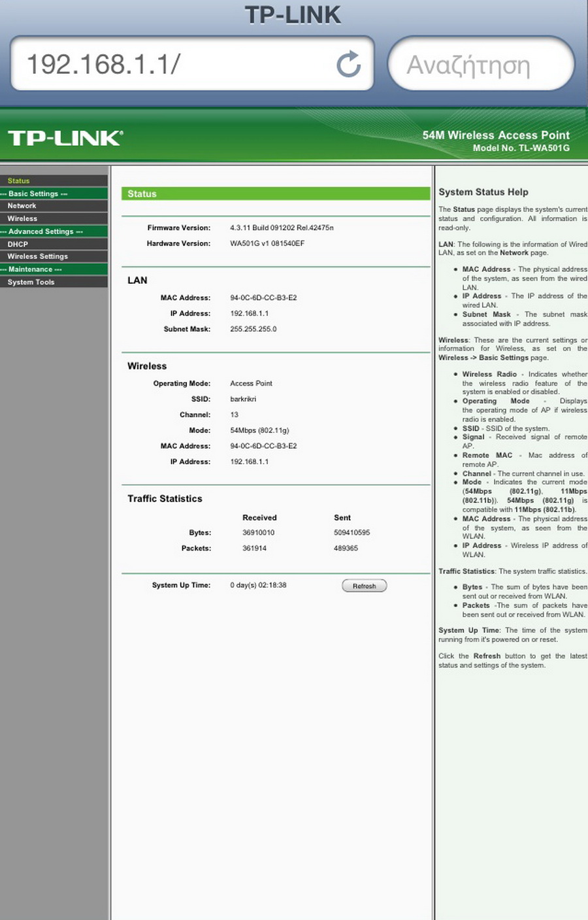The height and width of the screenshot is (920, 588).
Task: Click the Traffic Statistics heading
Action: 165,498
